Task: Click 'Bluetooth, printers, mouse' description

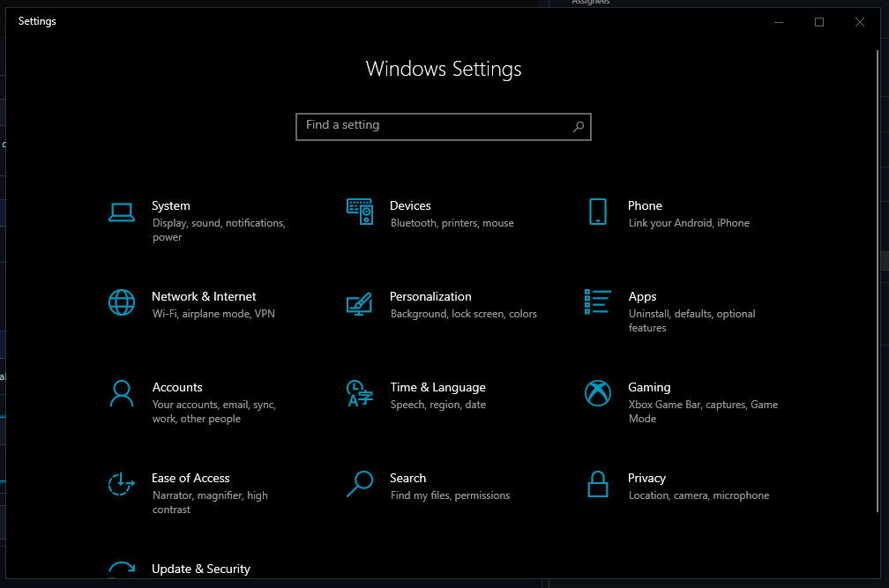Action: click(x=452, y=223)
